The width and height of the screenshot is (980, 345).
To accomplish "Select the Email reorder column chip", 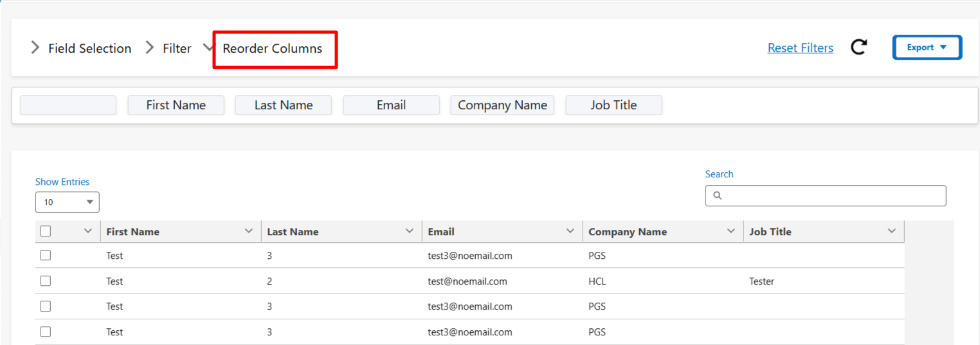I will [391, 105].
